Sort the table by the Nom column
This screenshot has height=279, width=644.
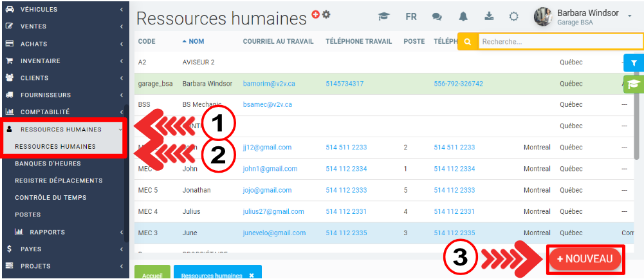(196, 41)
